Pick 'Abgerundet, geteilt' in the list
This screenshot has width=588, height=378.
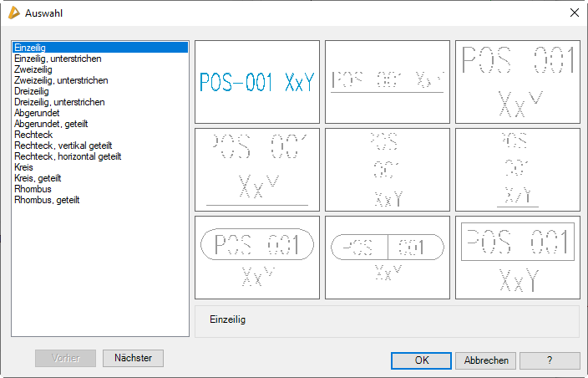(50, 124)
